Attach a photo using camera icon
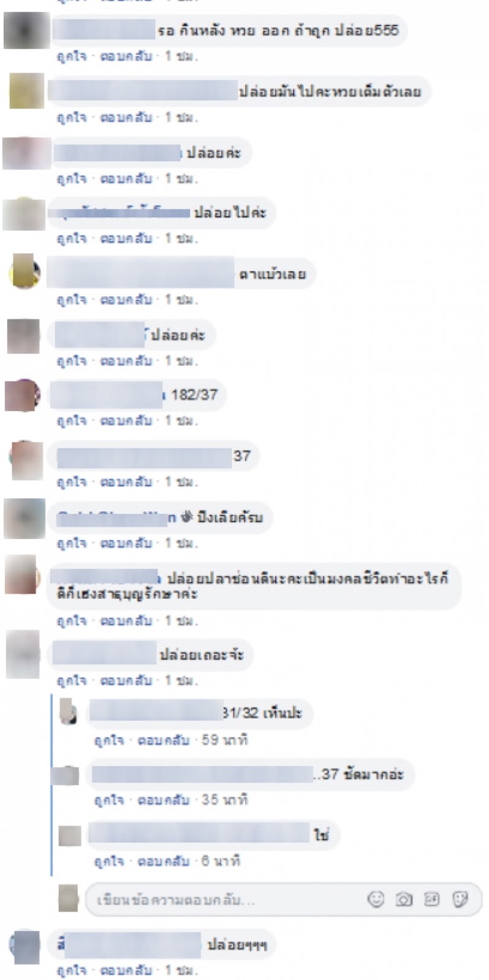This screenshot has width=489, height=980. point(404,899)
